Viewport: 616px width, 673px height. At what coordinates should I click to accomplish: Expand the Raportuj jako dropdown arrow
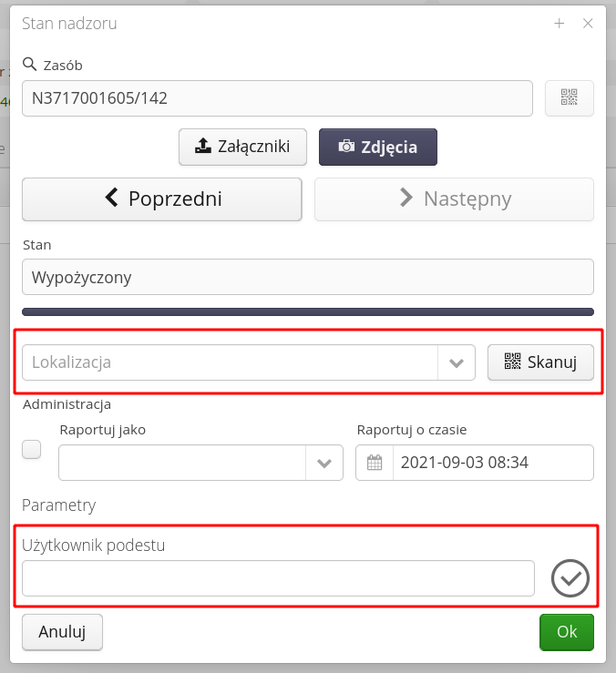click(324, 463)
